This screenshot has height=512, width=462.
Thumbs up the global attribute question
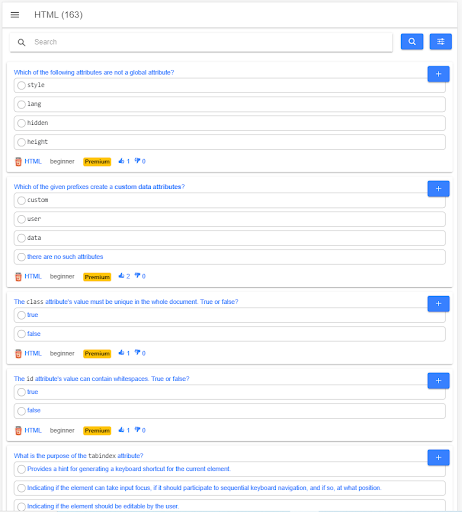[121, 161]
